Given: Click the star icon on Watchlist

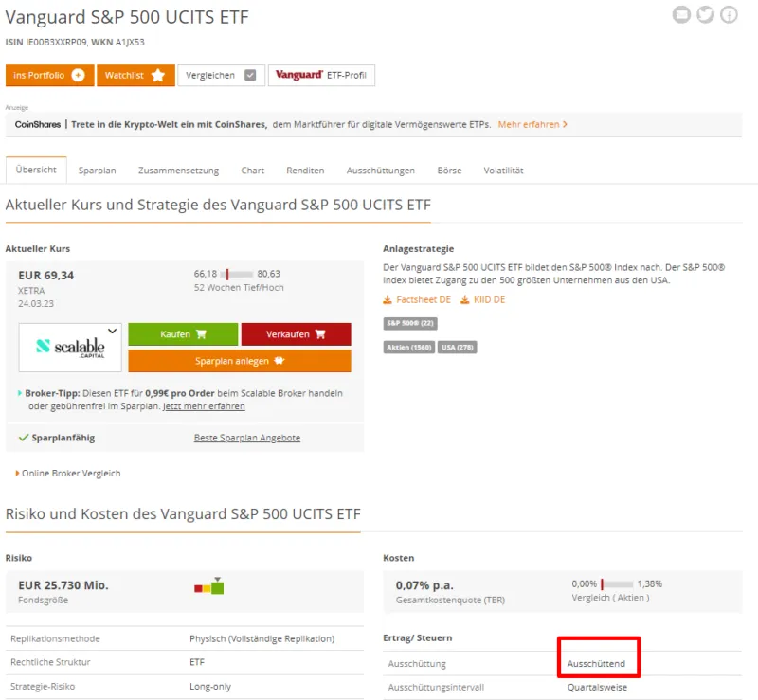Looking at the screenshot, I should tap(158, 76).
